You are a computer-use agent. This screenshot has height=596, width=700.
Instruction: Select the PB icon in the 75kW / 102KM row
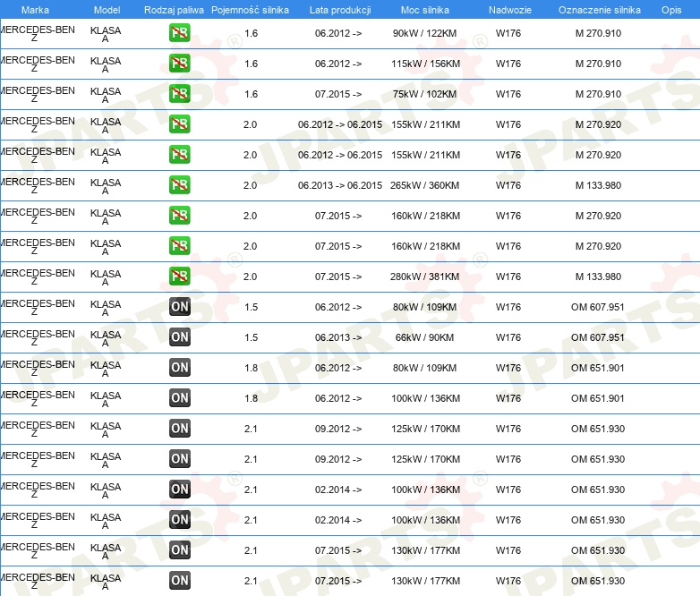tap(179, 95)
